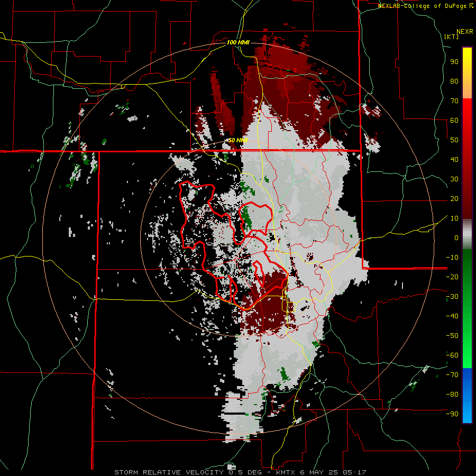Click the -10 value on the velocity scale
476x476 pixels.
pos(452,258)
